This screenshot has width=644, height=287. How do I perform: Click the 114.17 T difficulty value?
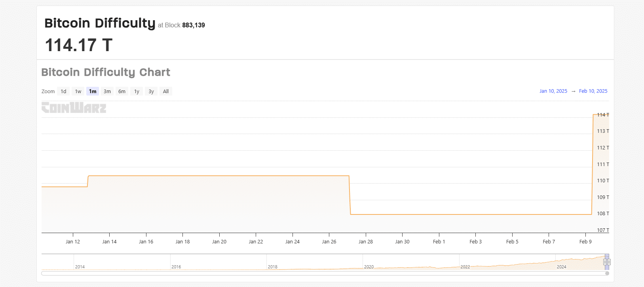tap(79, 45)
